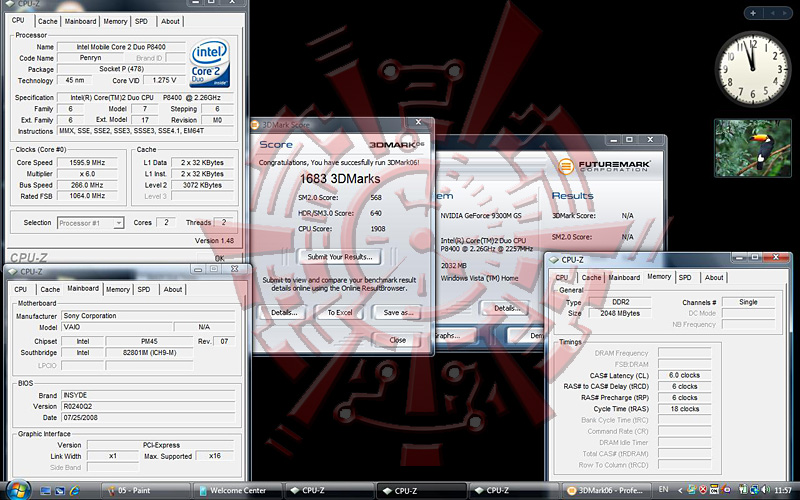Open Cache tab in right CPU-Z window
This screenshot has height=500, width=800.
[591, 278]
